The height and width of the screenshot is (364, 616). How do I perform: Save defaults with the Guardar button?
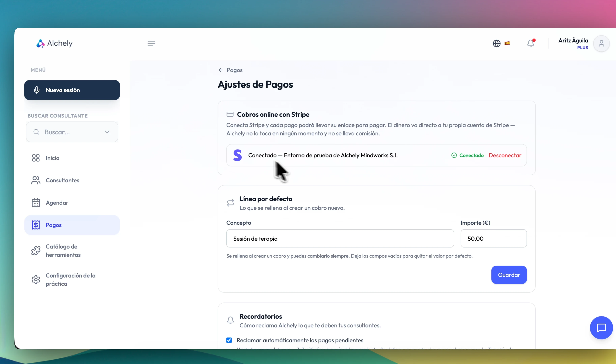click(x=509, y=275)
